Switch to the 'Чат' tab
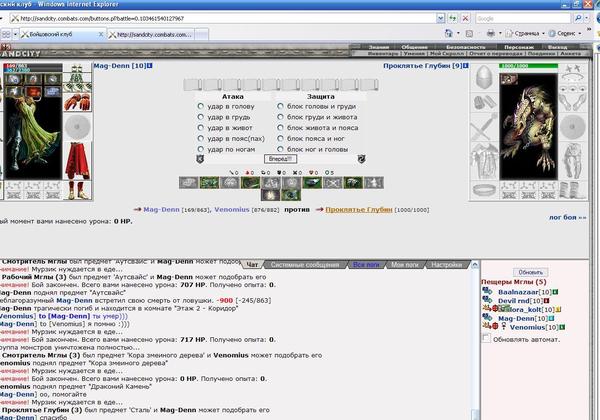Screen dimensions: 600x420 (x=252, y=264)
